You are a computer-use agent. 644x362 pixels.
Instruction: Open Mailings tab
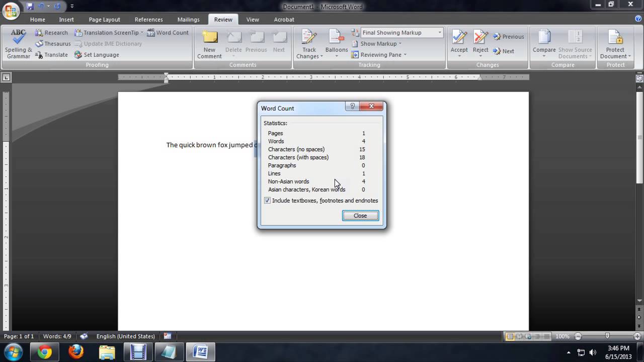tap(188, 20)
